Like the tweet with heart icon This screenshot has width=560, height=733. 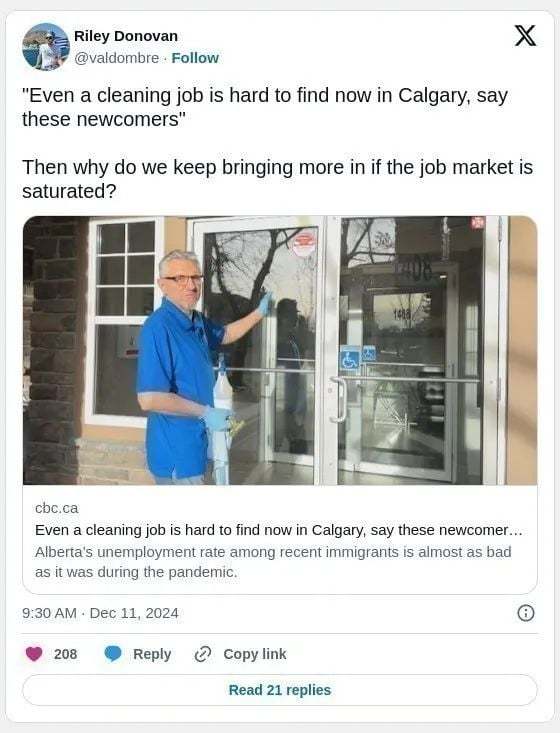coord(34,654)
